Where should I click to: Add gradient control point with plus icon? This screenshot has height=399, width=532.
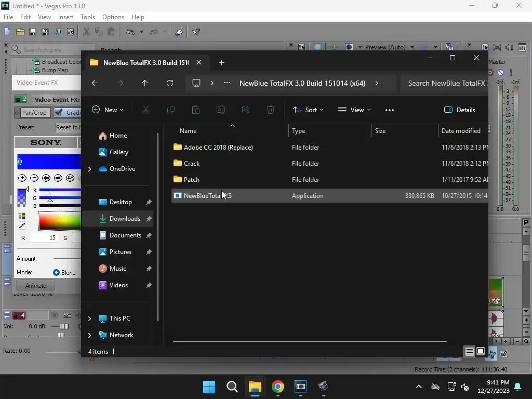point(22,178)
